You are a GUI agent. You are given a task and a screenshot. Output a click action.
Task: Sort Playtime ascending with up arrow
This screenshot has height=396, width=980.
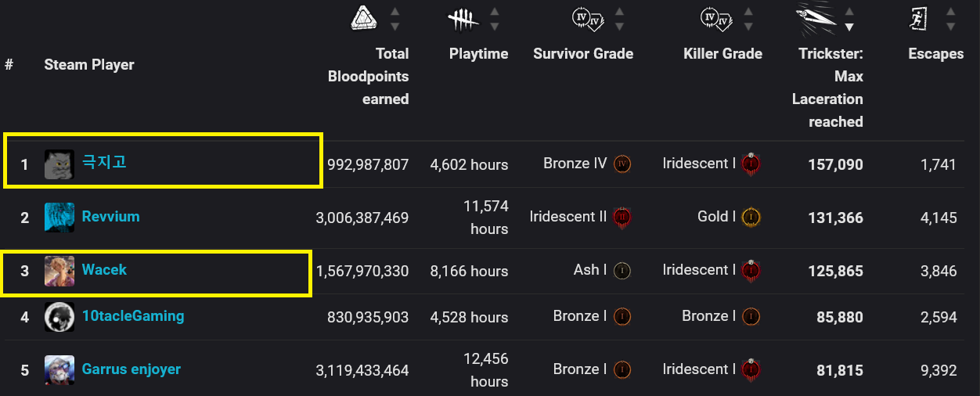(494, 12)
